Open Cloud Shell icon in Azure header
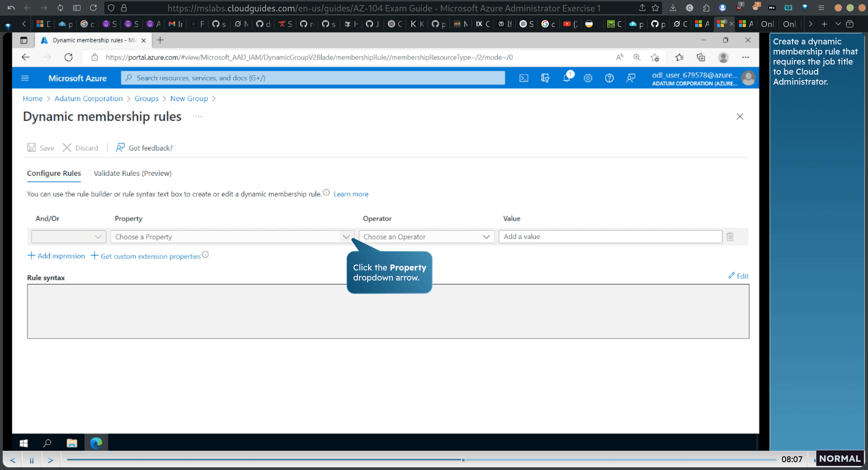The width and height of the screenshot is (868, 470). point(524,78)
